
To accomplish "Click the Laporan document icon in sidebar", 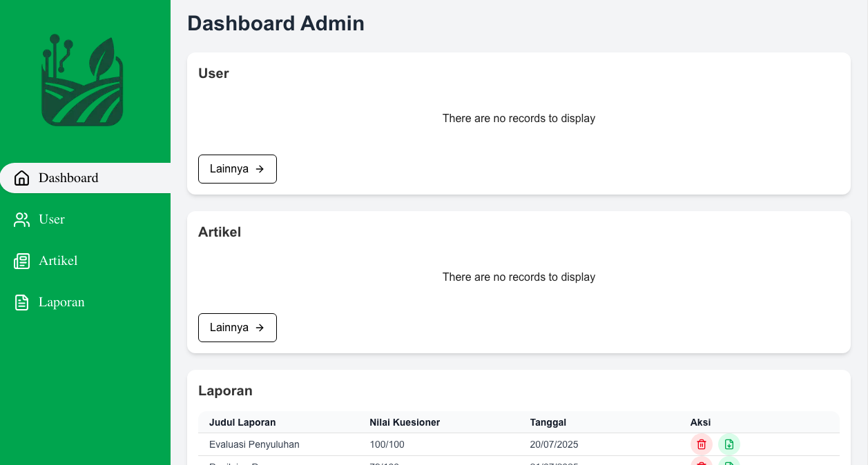I will coord(22,302).
